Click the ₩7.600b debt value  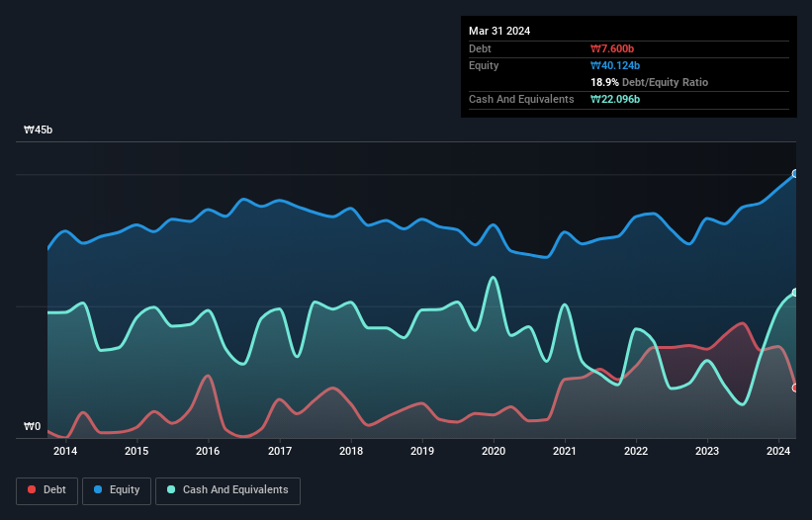612,48
